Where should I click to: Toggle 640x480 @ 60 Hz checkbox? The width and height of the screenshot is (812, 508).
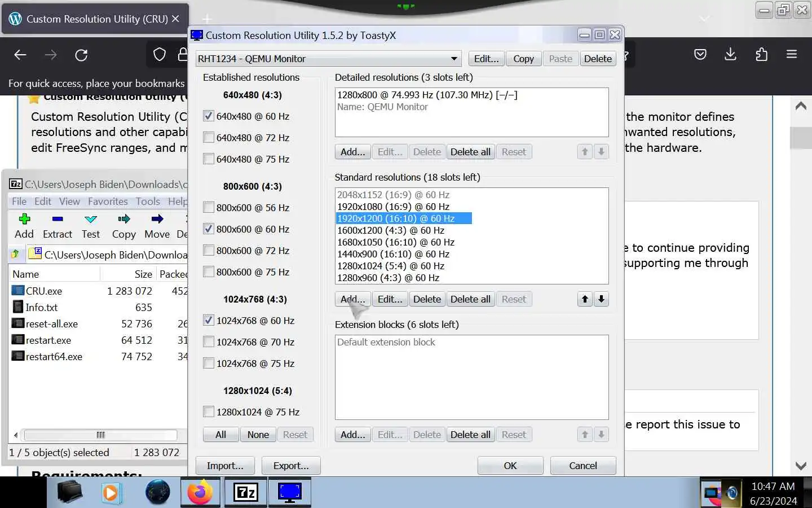(x=209, y=116)
